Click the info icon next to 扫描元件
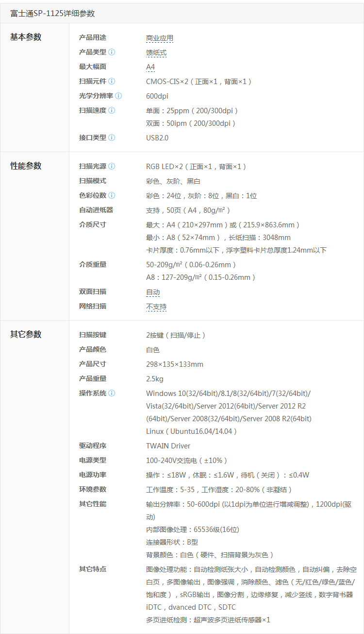This screenshot has width=364, height=634. point(112,81)
